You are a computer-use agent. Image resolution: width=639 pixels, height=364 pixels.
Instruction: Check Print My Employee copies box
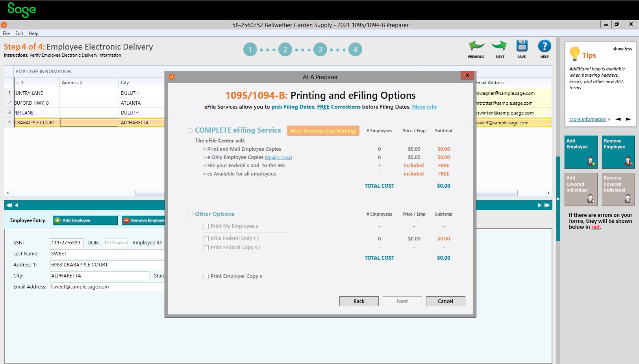click(x=206, y=226)
